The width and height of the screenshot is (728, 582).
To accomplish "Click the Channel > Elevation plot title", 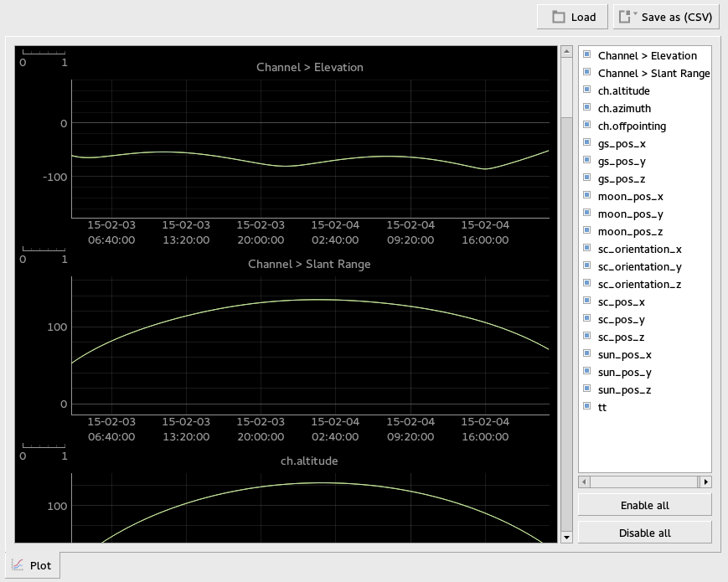I will [310, 67].
